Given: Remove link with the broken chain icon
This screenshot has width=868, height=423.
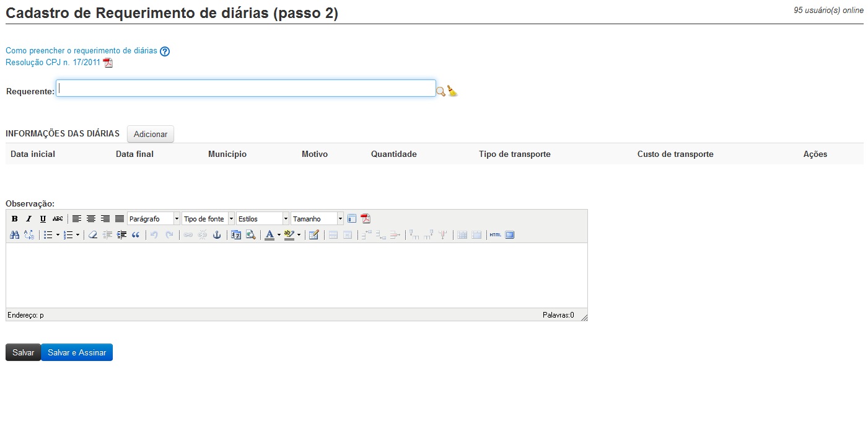Looking at the screenshot, I should click(202, 235).
